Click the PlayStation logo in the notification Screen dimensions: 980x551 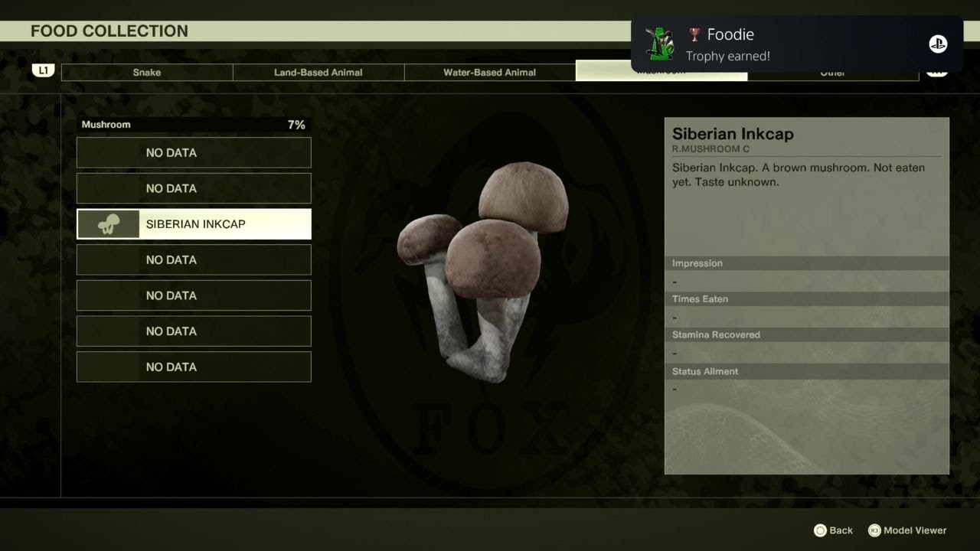point(938,44)
